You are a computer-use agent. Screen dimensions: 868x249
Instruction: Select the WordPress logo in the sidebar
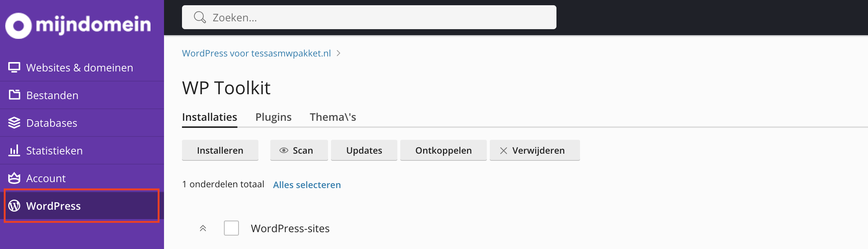(14, 206)
